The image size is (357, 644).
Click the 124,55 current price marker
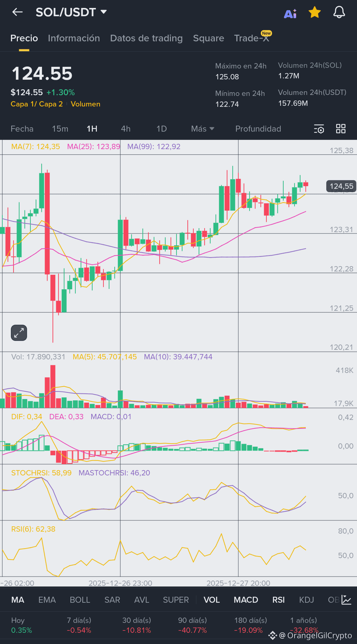coord(341,186)
